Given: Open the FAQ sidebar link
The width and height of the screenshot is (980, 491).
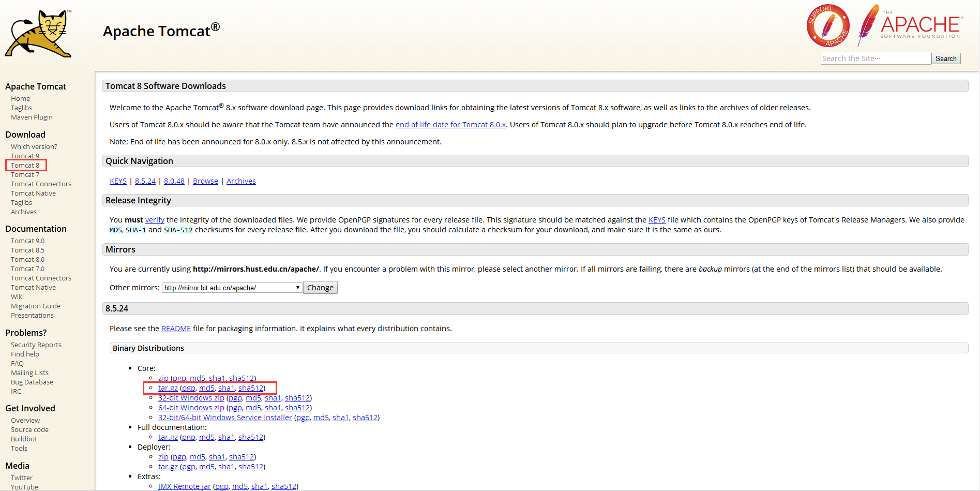Looking at the screenshot, I should coord(17,364).
